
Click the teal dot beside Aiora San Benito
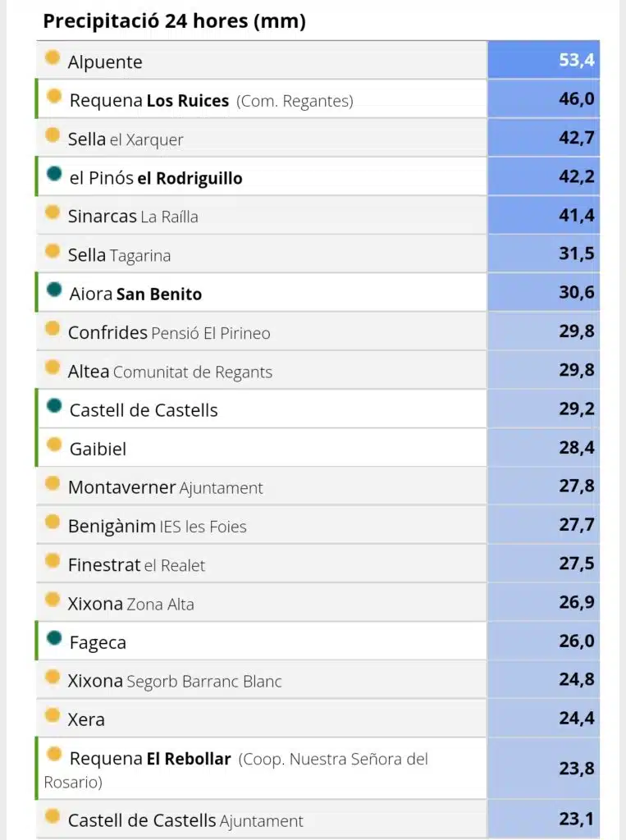point(54,290)
